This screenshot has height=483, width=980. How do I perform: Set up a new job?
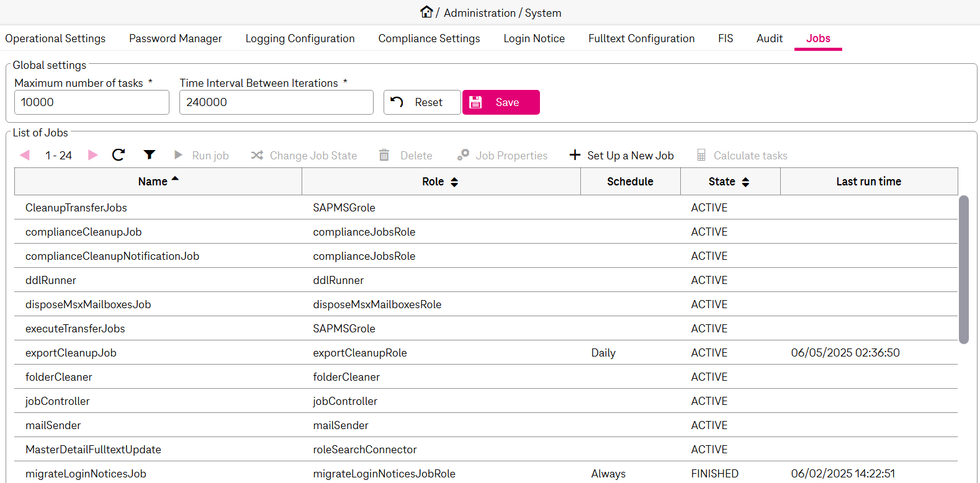621,156
